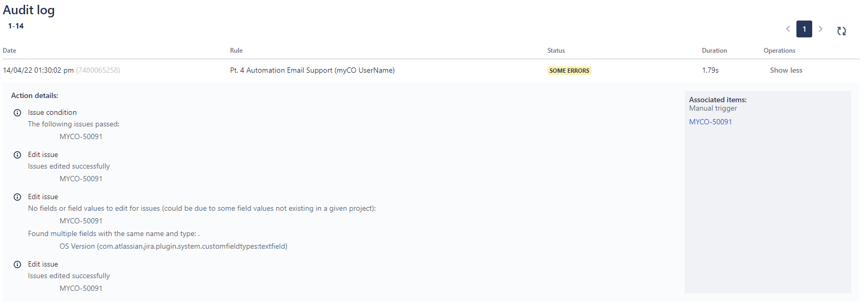Screen dimensions: 868x304
Task: Click the Audit log heading
Action: pyautogui.click(x=29, y=11)
